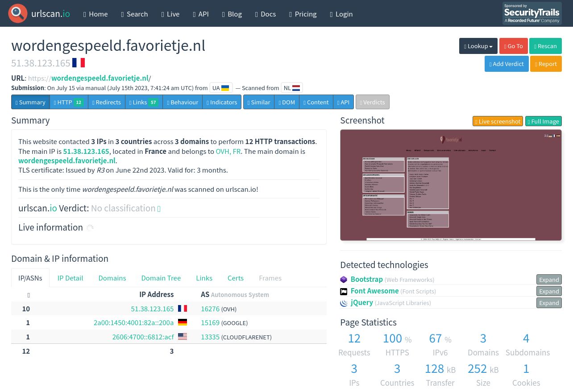The image size is (573, 392).
Task: Click the AS 15169 Google link
Action: (x=210, y=322)
